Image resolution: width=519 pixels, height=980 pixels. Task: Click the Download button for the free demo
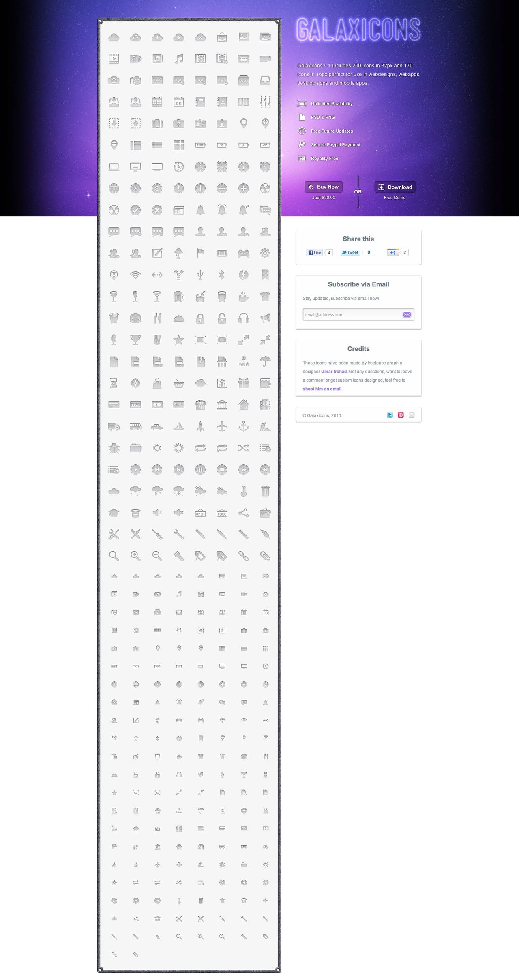click(395, 187)
